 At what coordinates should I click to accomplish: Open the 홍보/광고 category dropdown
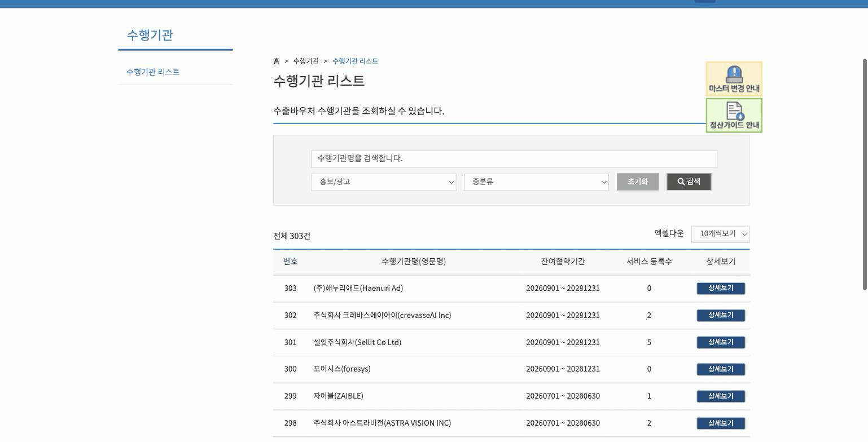tap(383, 182)
